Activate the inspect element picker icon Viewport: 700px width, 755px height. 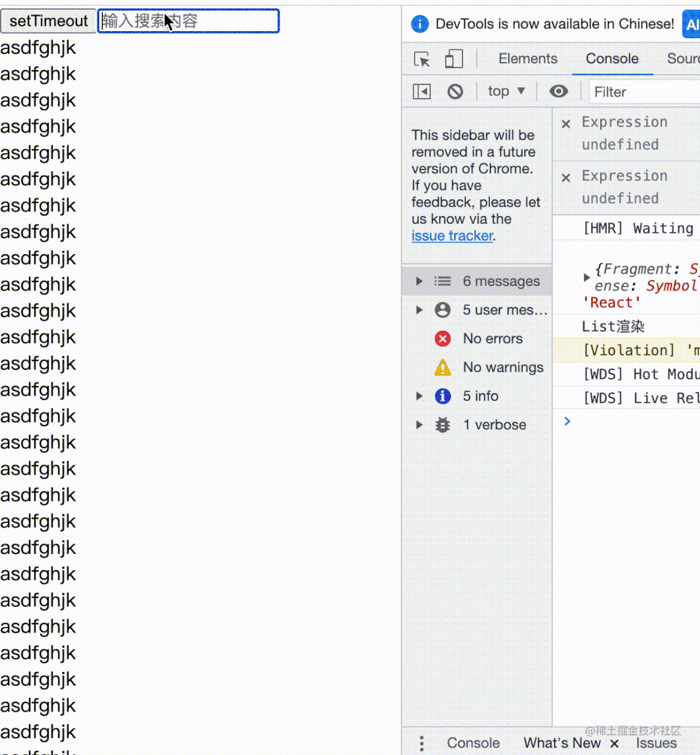click(422, 59)
